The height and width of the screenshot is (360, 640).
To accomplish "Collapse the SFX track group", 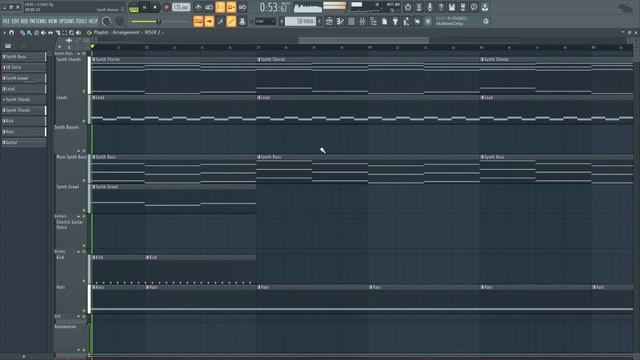I will pos(79,316).
